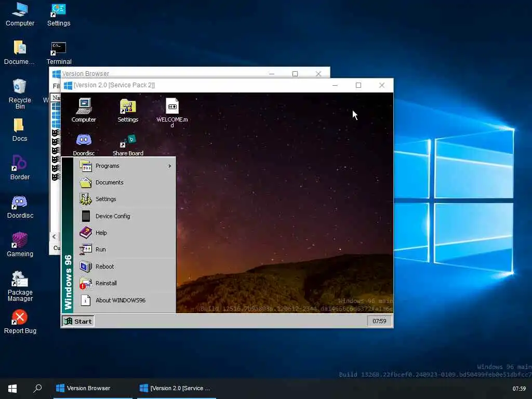The height and width of the screenshot is (399, 532).
Task: Select Reboot in the start menu
Action: click(125, 267)
